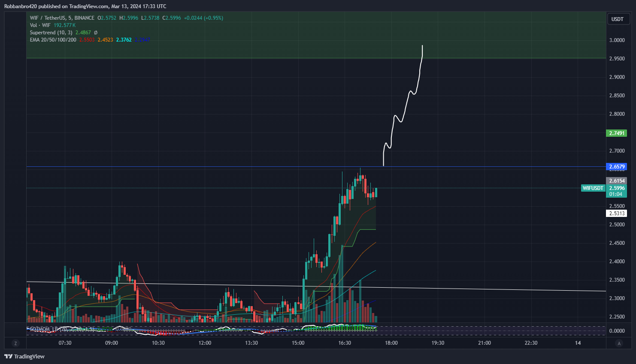This screenshot has height=364, width=636.
Task: Click the blue EMA 200 value 2.2947
Action: pos(142,40)
